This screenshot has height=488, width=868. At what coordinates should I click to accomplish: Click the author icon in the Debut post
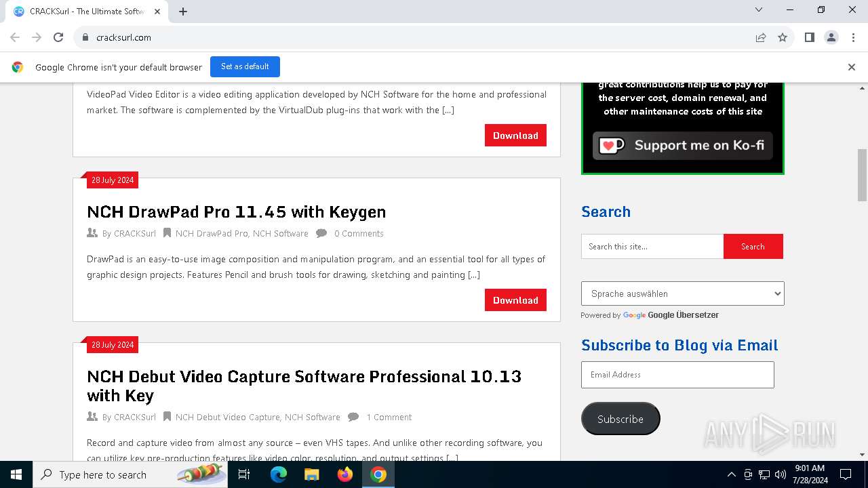tap(92, 417)
